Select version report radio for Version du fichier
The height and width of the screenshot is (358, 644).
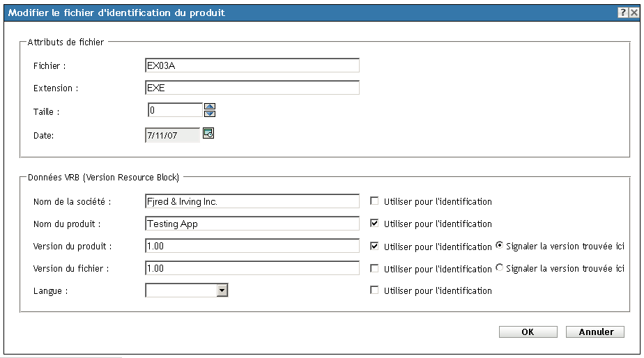coord(499,268)
